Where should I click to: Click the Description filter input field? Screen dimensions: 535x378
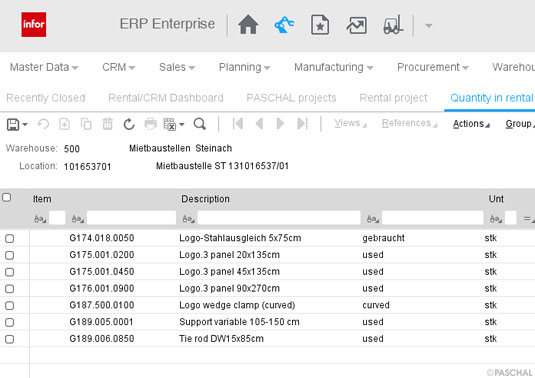tap(279, 218)
